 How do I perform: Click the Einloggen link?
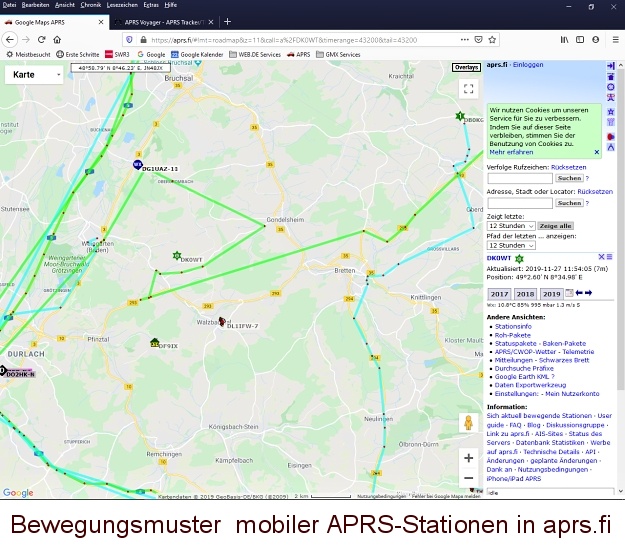click(528, 65)
